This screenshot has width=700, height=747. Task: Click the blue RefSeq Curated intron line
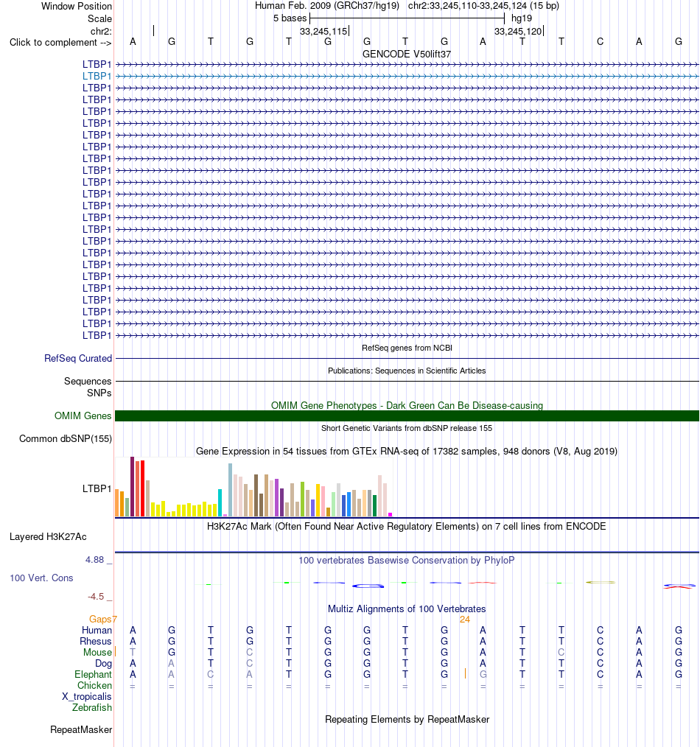click(x=407, y=358)
